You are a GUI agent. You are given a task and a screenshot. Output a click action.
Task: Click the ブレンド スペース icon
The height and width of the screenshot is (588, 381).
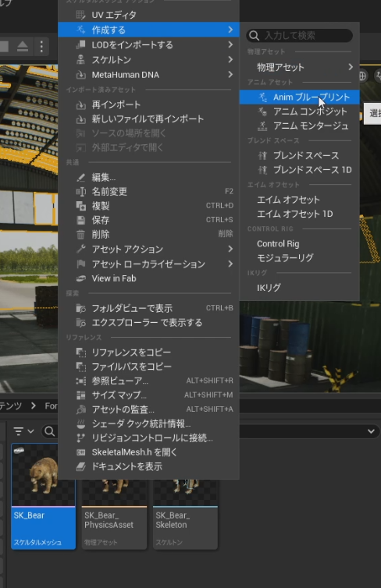pyautogui.click(x=262, y=156)
